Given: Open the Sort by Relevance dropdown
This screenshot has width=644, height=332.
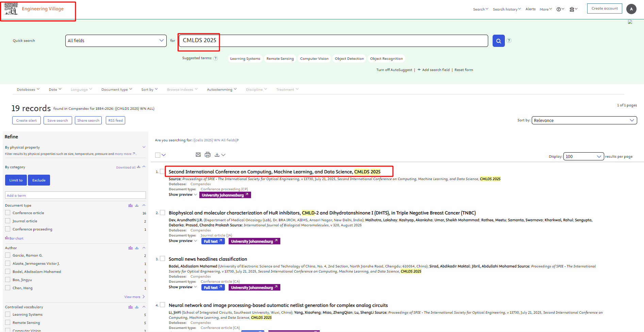Looking at the screenshot, I should tap(584, 120).
